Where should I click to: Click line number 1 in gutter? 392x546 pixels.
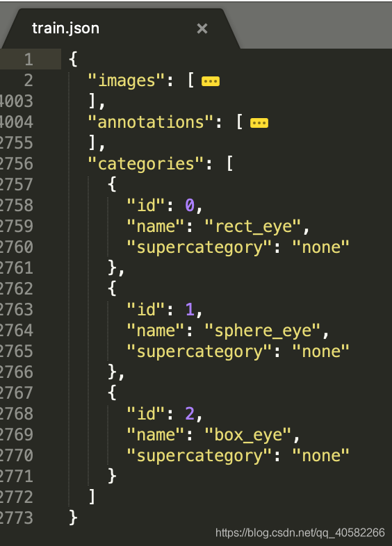(28, 59)
